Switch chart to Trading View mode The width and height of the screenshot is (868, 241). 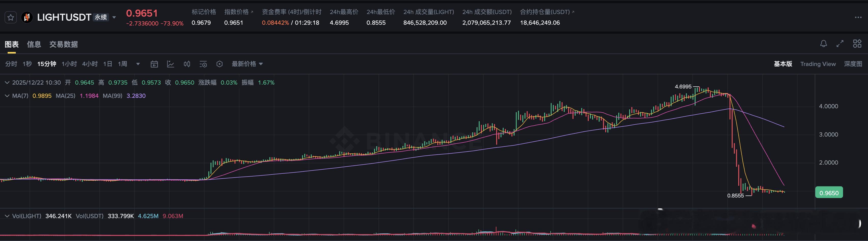[x=818, y=64]
